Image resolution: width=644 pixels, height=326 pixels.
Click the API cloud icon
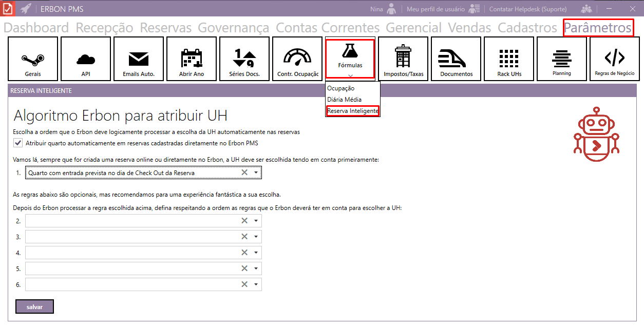(x=85, y=59)
